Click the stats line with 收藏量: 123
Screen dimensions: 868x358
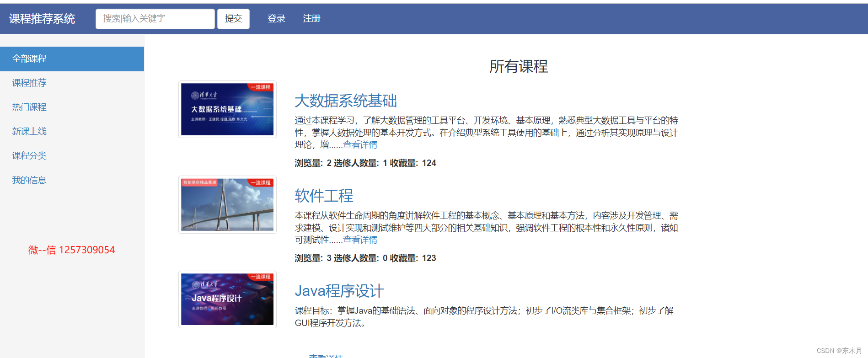point(365,258)
